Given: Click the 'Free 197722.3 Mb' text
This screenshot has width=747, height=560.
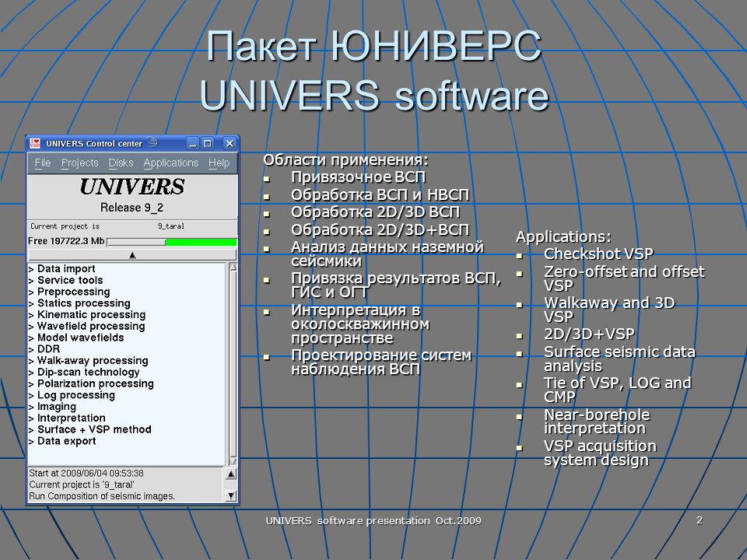Looking at the screenshot, I should pos(66,241).
